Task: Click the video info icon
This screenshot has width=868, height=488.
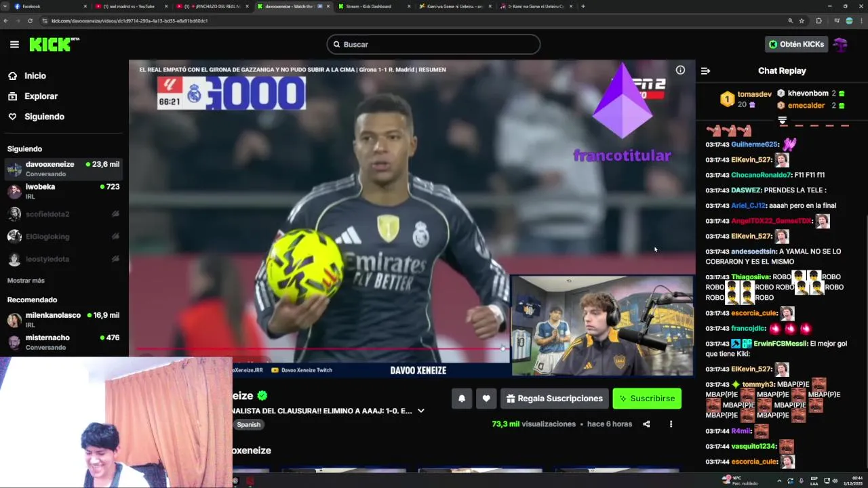Action: pos(680,70)
